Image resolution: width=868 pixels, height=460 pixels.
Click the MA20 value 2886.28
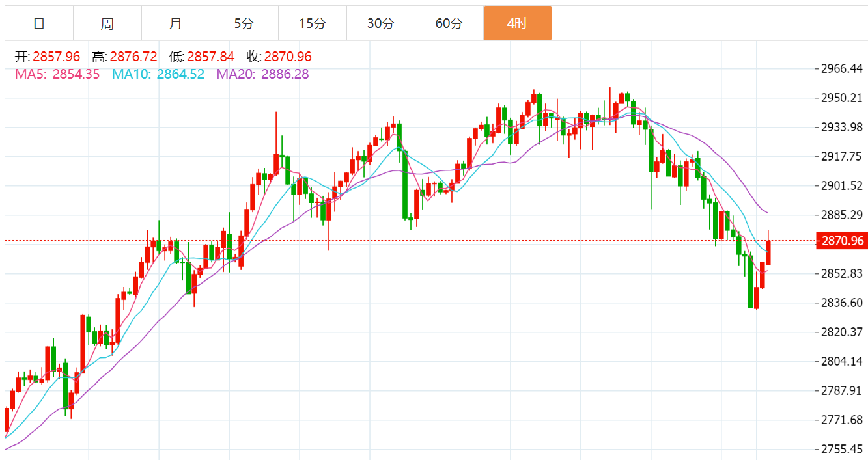coord(285,74)
